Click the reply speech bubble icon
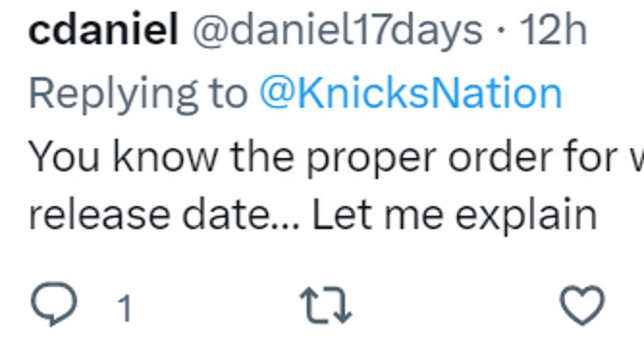This screenshot has width=644, height=362. (x=54, y=304)
